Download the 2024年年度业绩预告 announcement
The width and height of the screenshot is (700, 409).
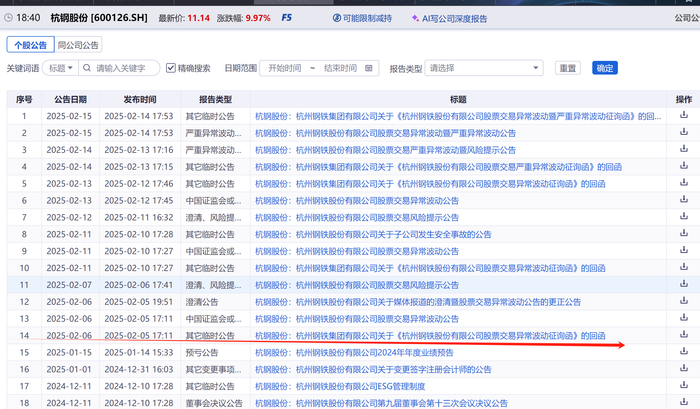683,351
